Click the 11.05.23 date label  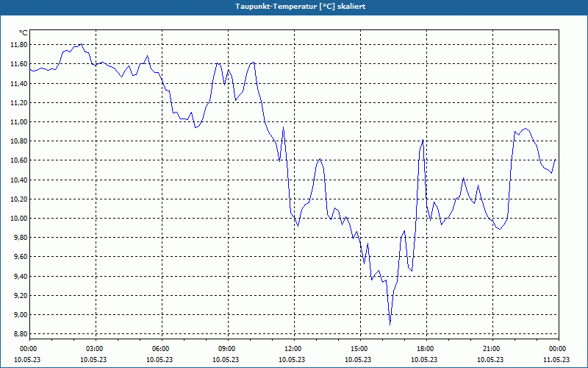coord(556,359)
